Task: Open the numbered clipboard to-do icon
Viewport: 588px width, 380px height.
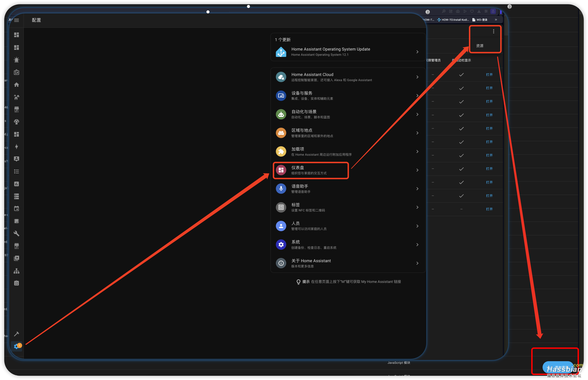Action: point(16,283)
